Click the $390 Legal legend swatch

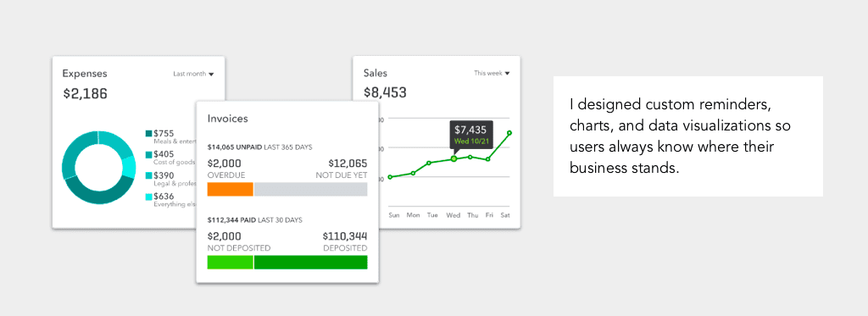pos(148,175)
